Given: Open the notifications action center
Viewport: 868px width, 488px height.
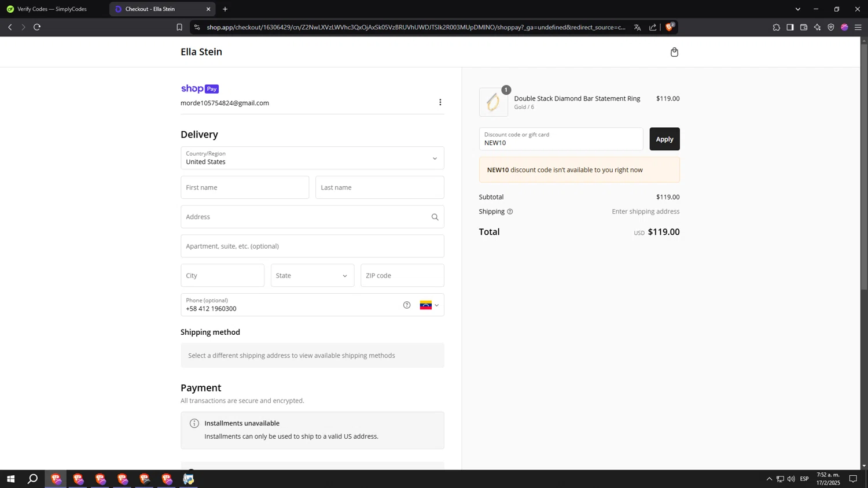Looking at the screenshot, I should point(853,479).
